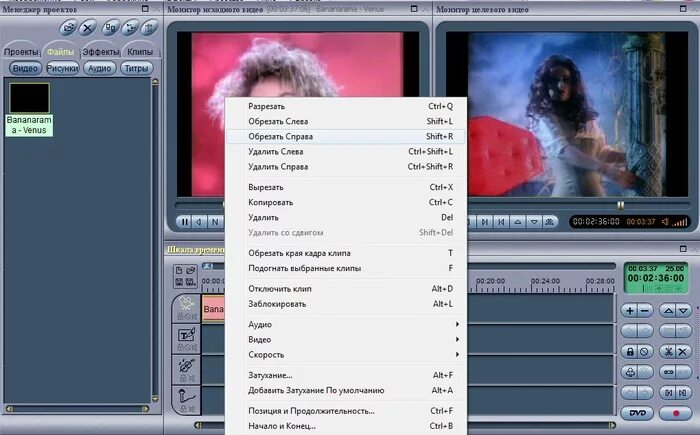Switch to the Эффекты tab
Screen dimensions: 700x435
(x=101, y=52)
